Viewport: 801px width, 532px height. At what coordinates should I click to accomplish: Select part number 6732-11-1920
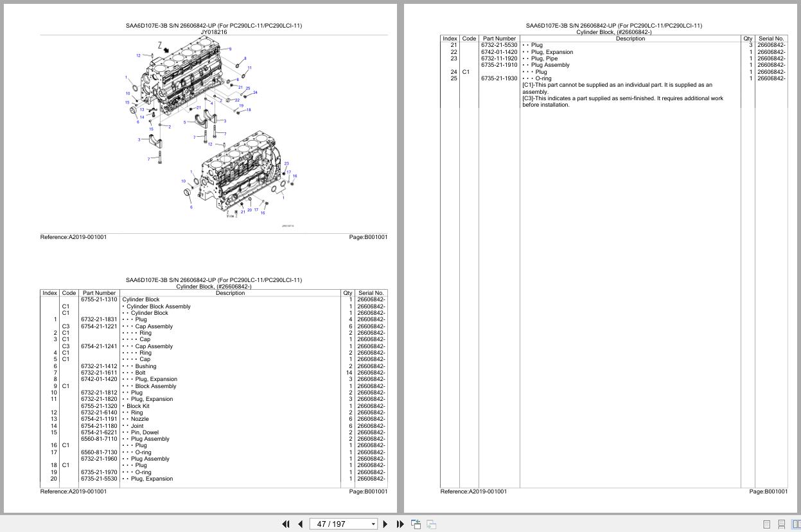[499, 58]
